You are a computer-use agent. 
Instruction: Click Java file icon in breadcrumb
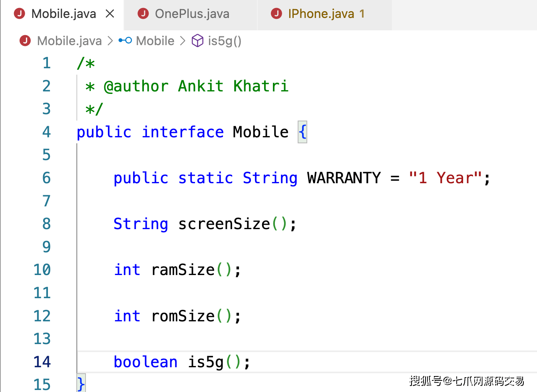(25, 41)
